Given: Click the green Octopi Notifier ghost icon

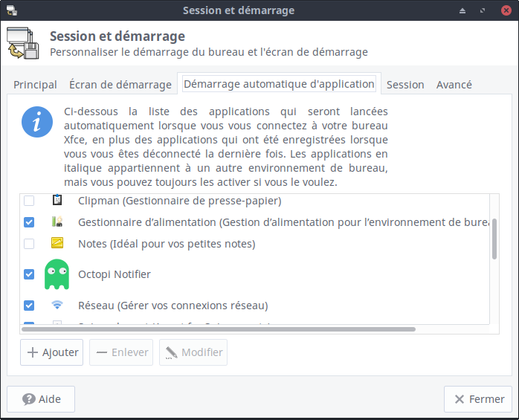Looking at the screenshot, I should 57,274.
